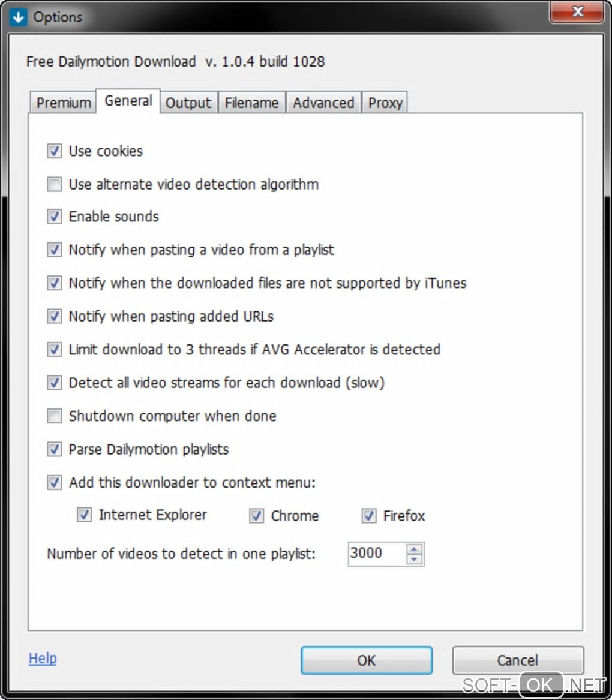Toggle the Firefox context menu checkbox
Viewport: 612px width, 700px height.
369,516
